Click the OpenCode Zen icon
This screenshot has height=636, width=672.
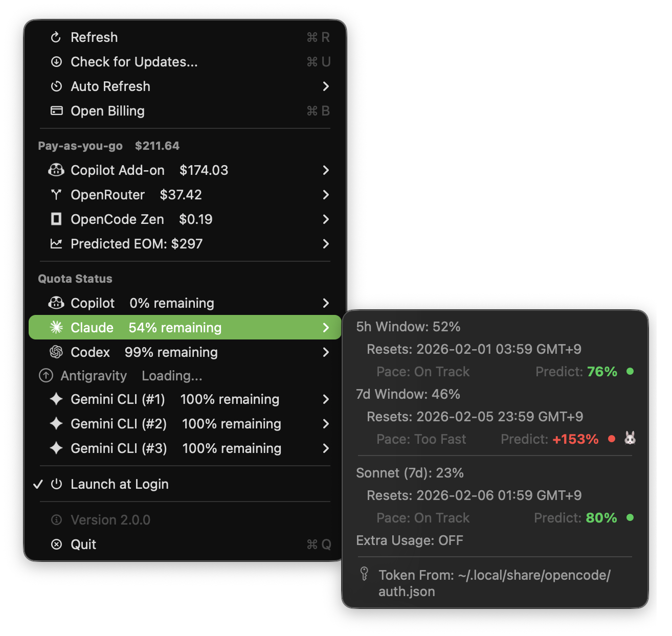point(56,219)
